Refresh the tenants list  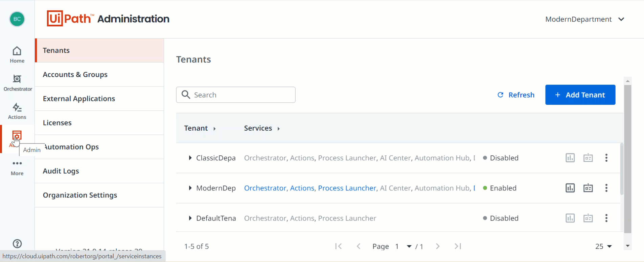(516, 95)
